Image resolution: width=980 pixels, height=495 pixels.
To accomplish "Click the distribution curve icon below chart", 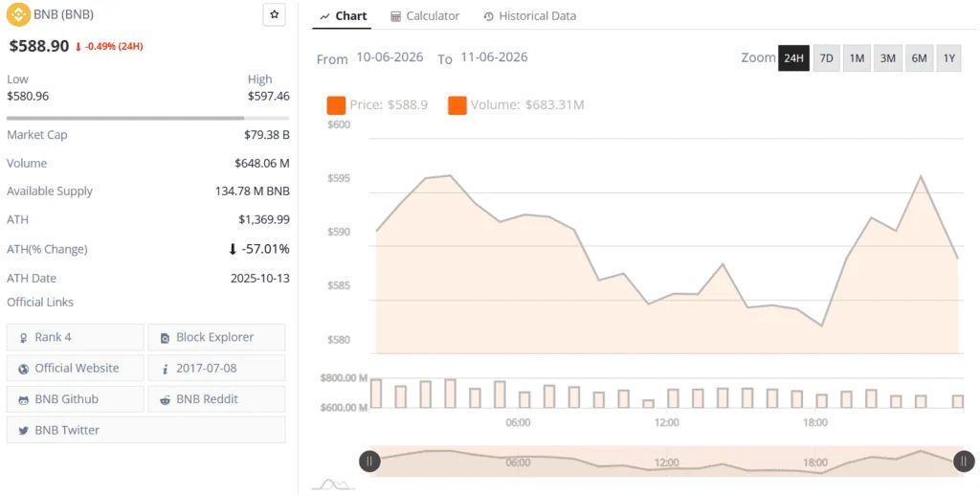I will pos(333,484).
